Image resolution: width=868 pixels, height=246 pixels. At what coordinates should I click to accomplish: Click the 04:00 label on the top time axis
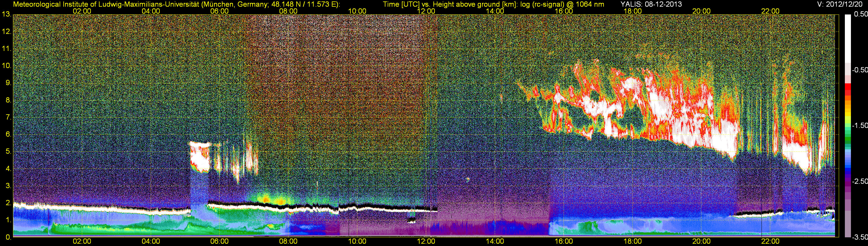[x=151, y=11]
